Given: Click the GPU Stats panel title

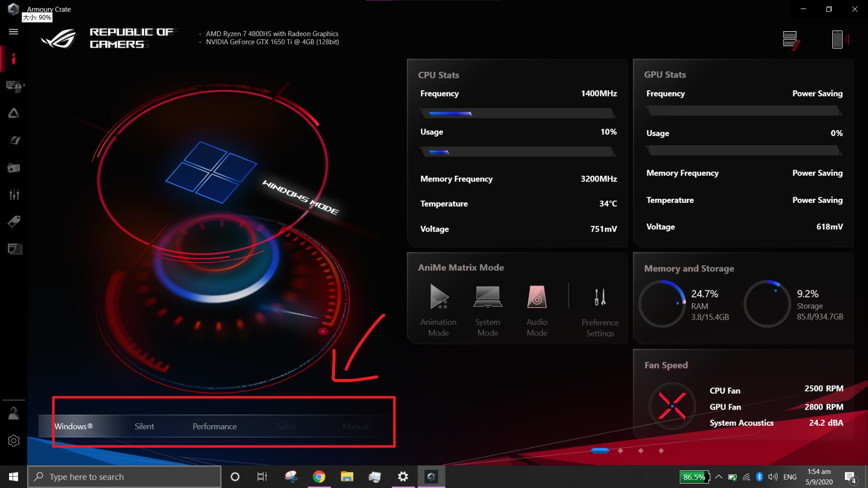Looking at the screenshot, I should coord(665,74).
